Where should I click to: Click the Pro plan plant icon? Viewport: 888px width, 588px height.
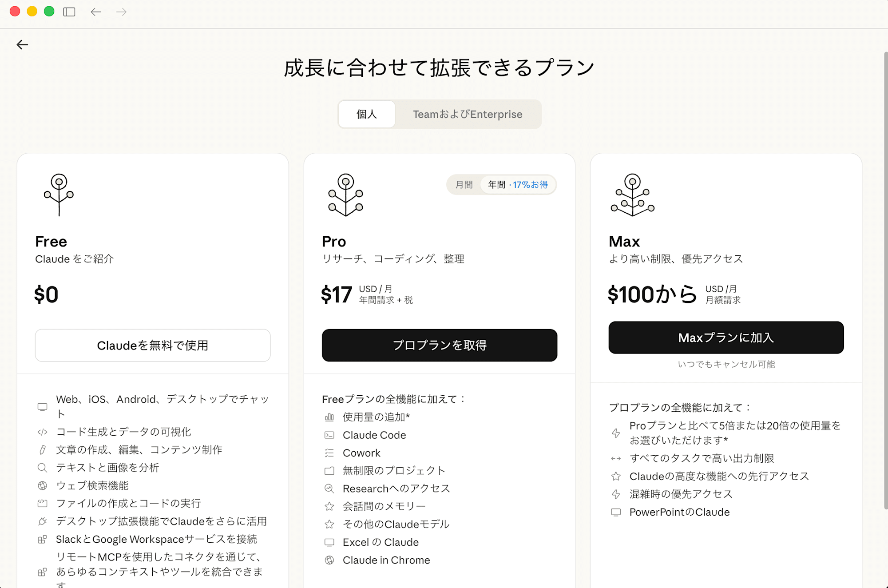[345, 195]
